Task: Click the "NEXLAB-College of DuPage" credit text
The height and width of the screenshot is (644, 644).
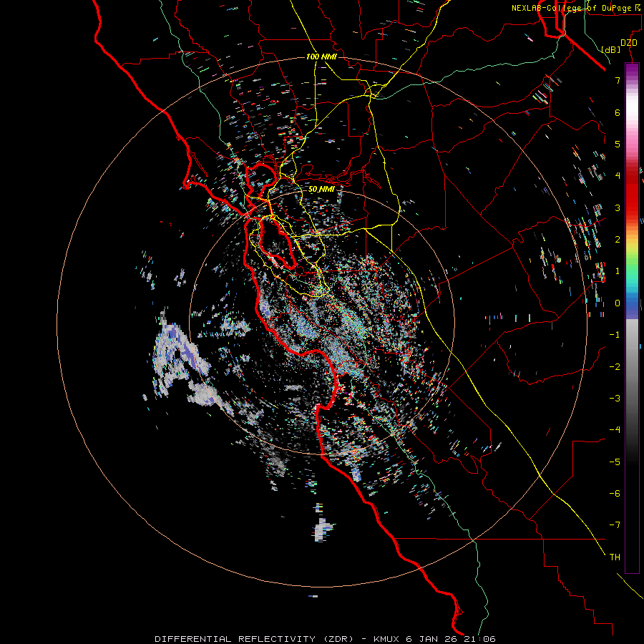Action: pos(571,8)
